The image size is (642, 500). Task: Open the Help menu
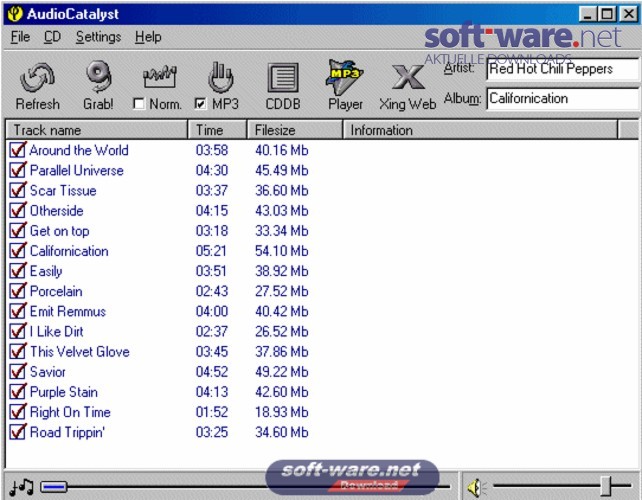[148, 37]
